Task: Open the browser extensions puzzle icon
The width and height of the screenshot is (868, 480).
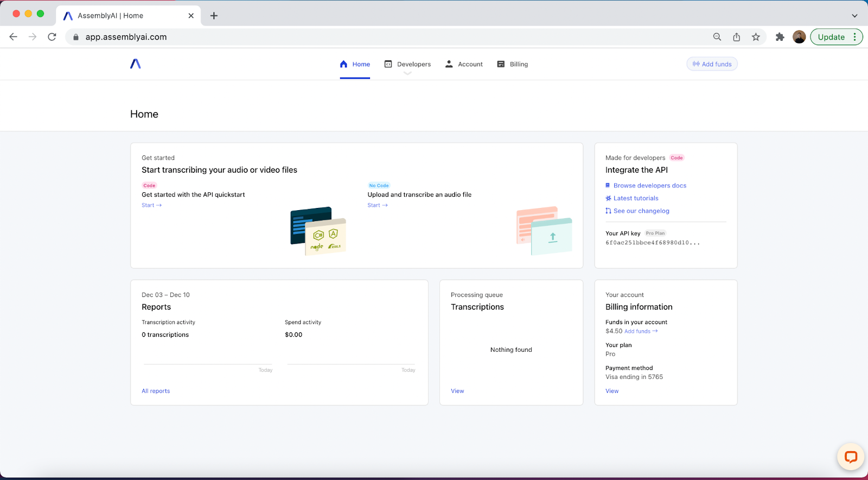Action: (x=780, y=37)
